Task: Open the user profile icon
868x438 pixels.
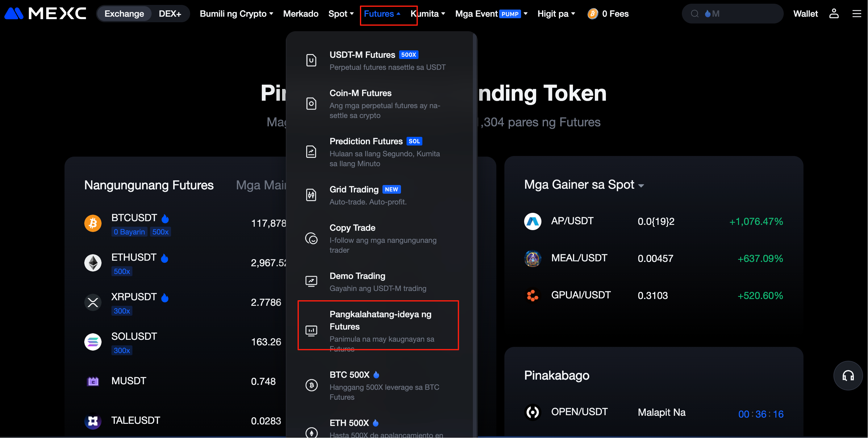Action: click(x=834, y=14)
